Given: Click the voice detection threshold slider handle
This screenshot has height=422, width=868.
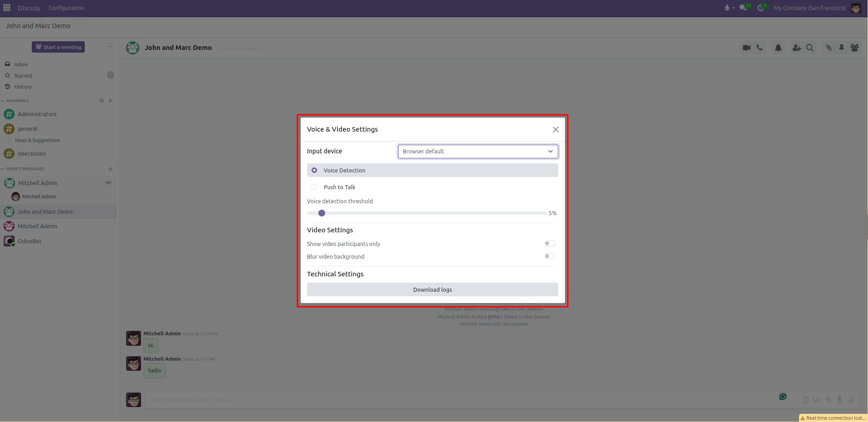Looking at the screenshot, I should click(322, 213).
